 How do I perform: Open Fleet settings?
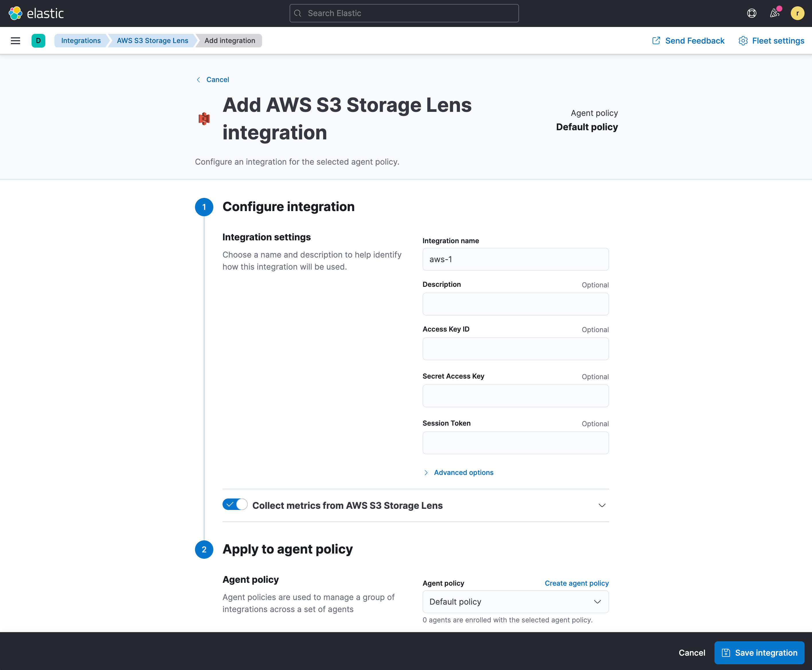click(771, 40)
